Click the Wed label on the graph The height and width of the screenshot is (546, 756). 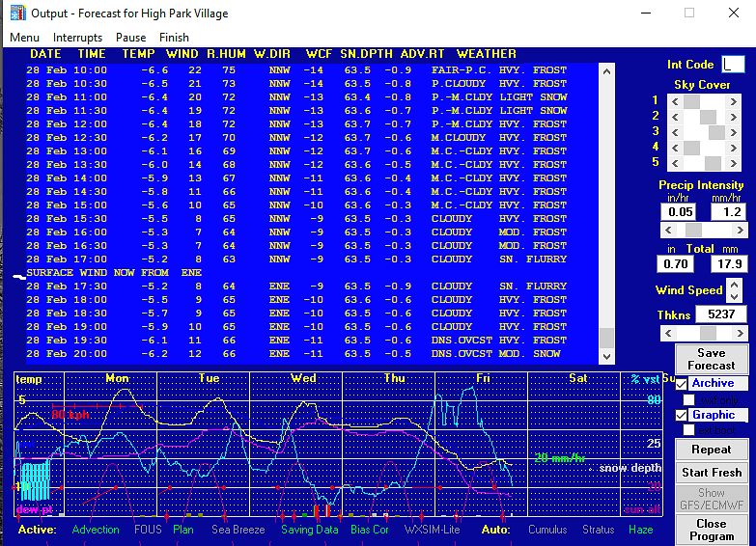tap(303, 378)
